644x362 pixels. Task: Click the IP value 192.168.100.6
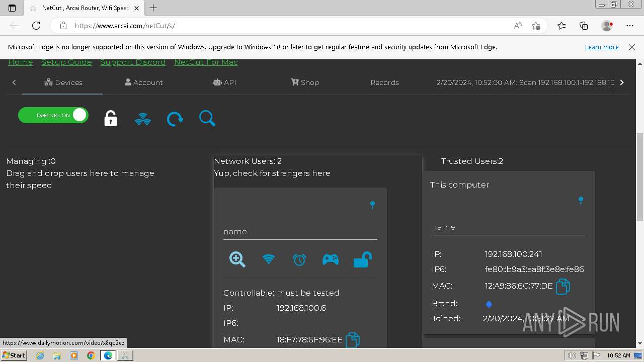[301, 308]
